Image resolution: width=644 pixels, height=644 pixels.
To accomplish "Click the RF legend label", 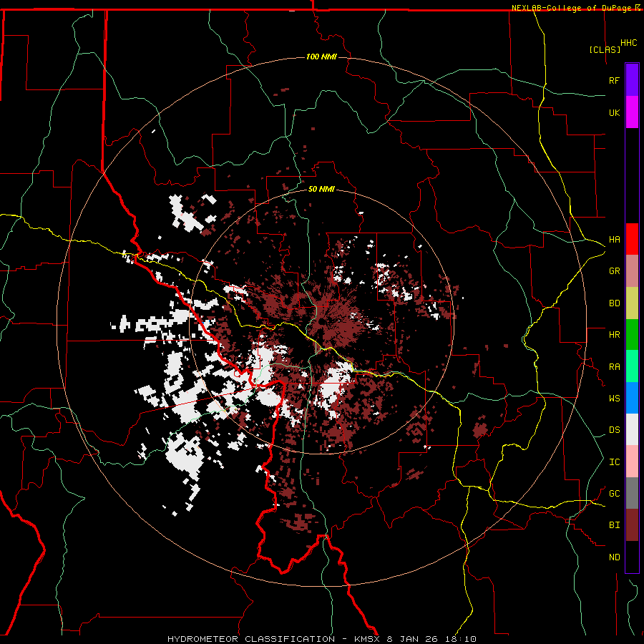I will coord(614,81).
